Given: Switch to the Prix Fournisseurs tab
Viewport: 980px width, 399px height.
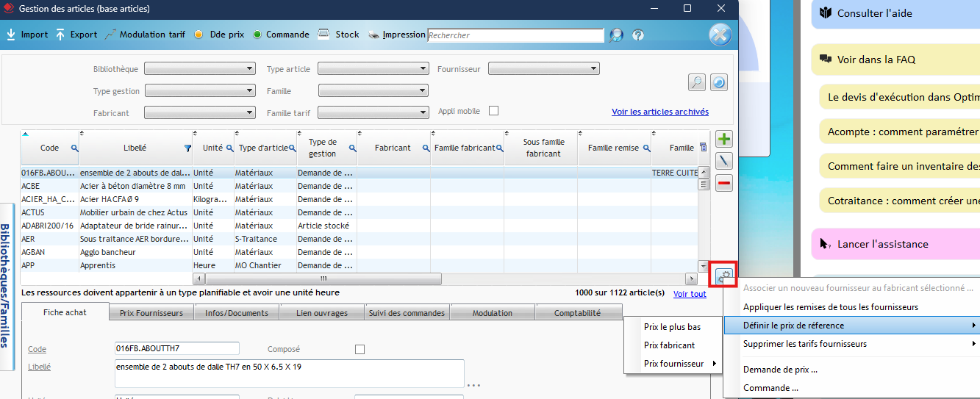Looking at the screenshot, I should [x=151, y=313].
